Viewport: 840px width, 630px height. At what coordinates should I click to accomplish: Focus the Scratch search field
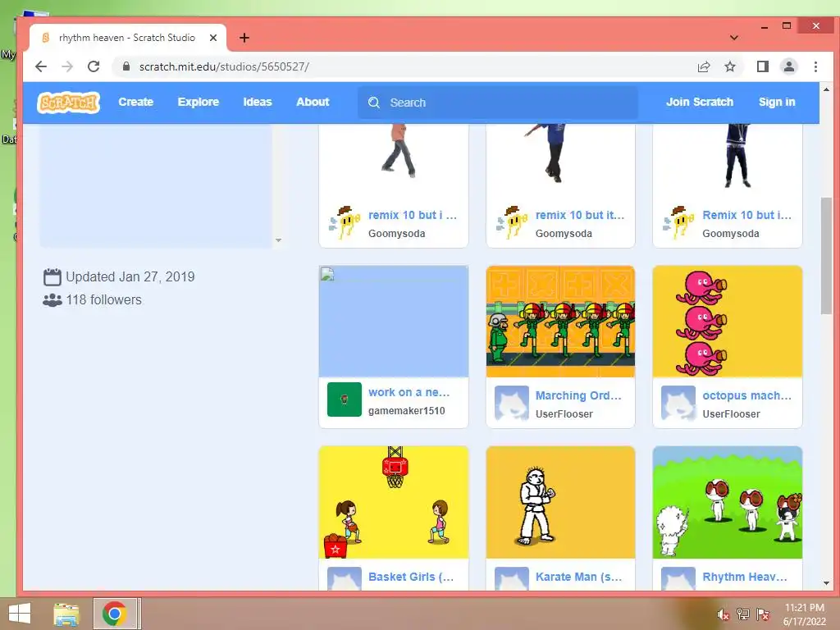pos(498,103)
